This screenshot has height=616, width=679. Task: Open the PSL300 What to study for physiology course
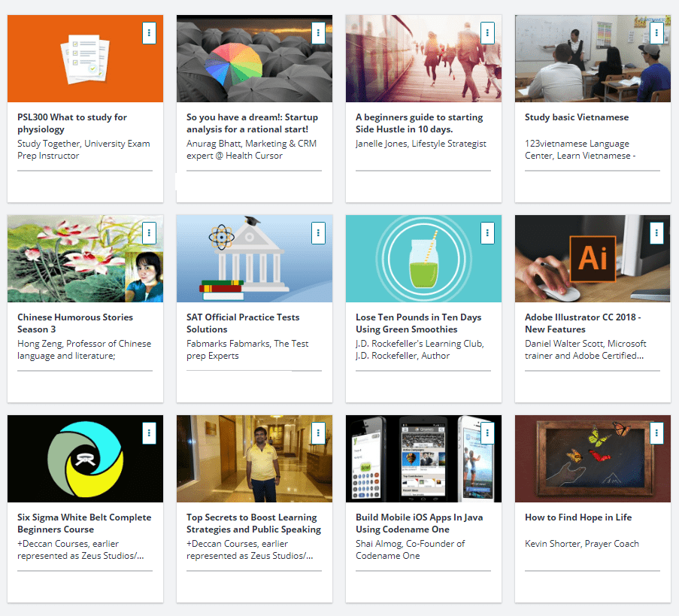72,122
